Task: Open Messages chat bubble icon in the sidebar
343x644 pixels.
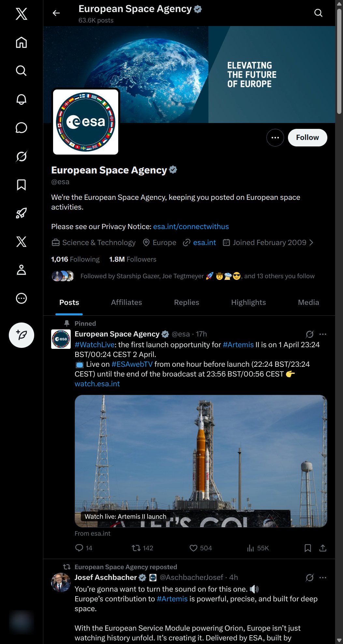Action: [21, 128]
